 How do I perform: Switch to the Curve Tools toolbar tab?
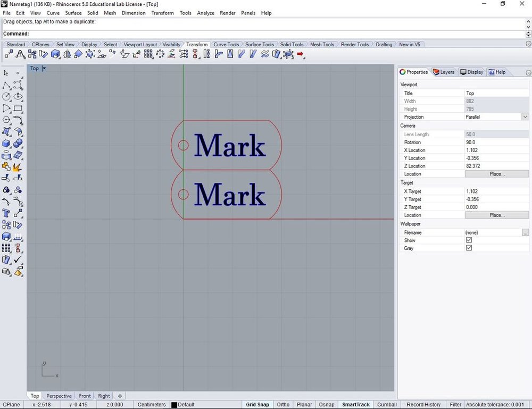coord(226,45)
